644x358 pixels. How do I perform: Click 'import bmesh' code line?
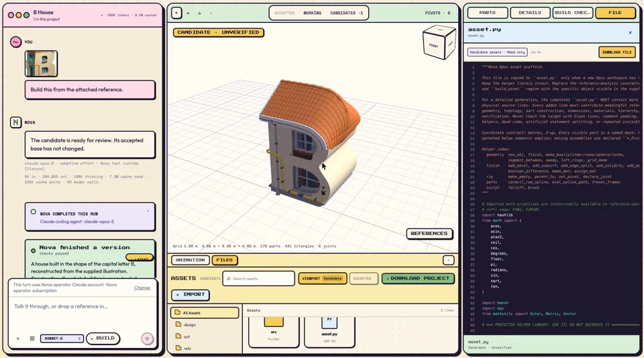[x=495, y=303]
